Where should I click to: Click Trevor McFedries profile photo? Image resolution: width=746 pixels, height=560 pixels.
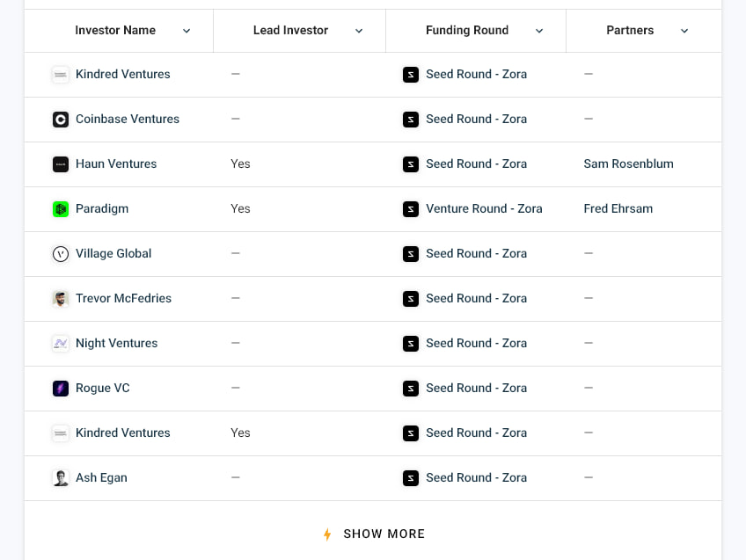(61, 299)
